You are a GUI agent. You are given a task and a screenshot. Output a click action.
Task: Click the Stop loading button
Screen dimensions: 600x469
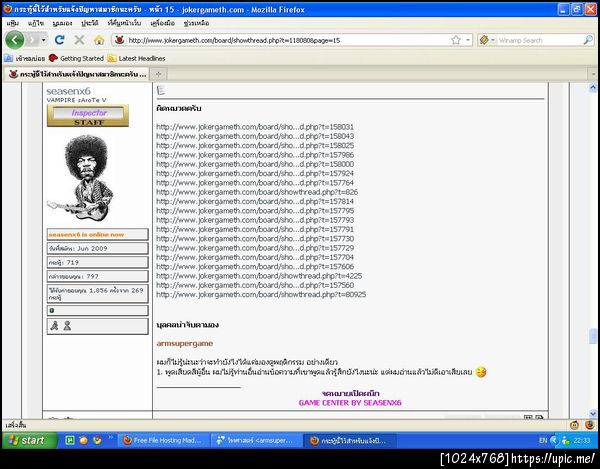pyautogui.click(x=79, y=40)
